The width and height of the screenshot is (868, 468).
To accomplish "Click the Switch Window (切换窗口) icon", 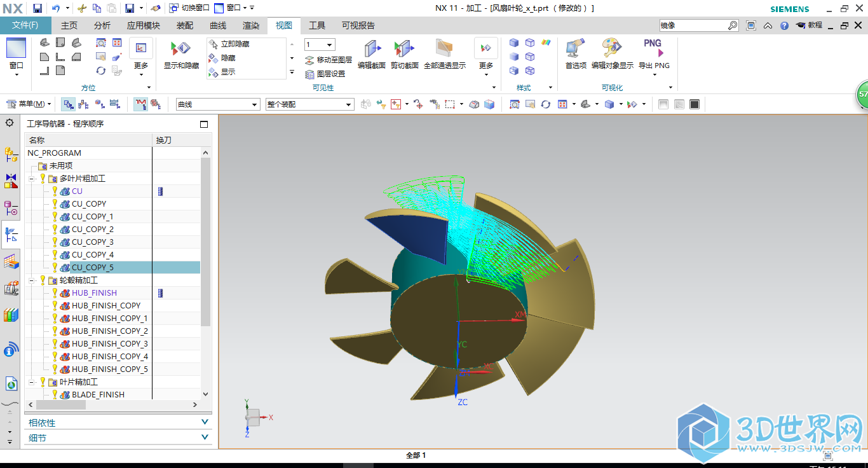I will (175, 8).
